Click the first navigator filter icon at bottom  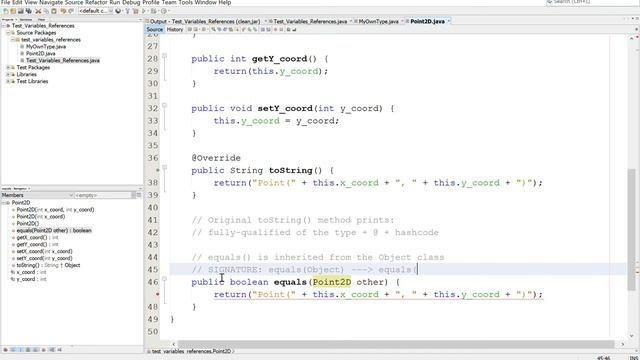point(5,350)
